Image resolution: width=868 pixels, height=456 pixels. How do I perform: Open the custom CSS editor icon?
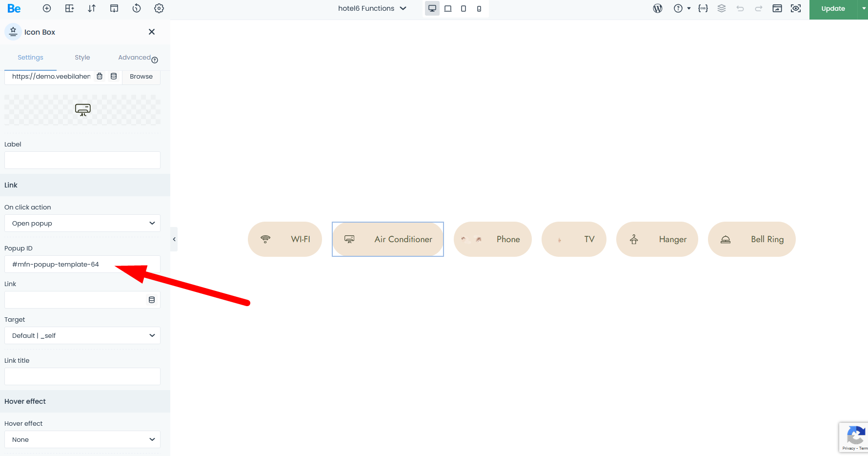703,8
